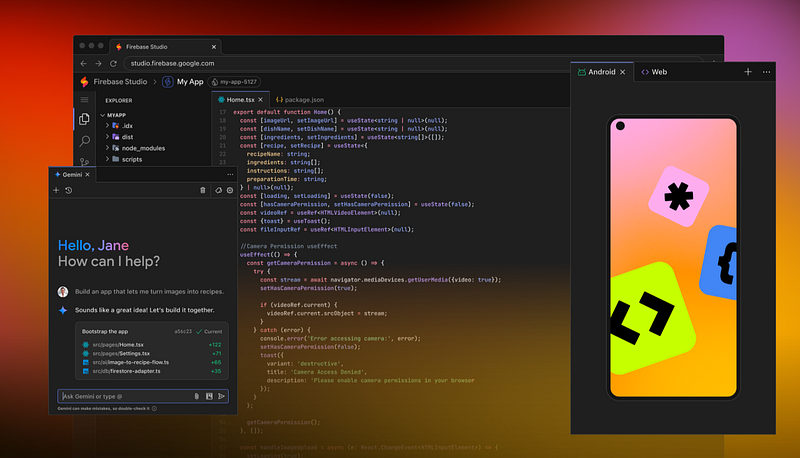Click the info icon beside the Gemini disclaimer

(154, 409)
